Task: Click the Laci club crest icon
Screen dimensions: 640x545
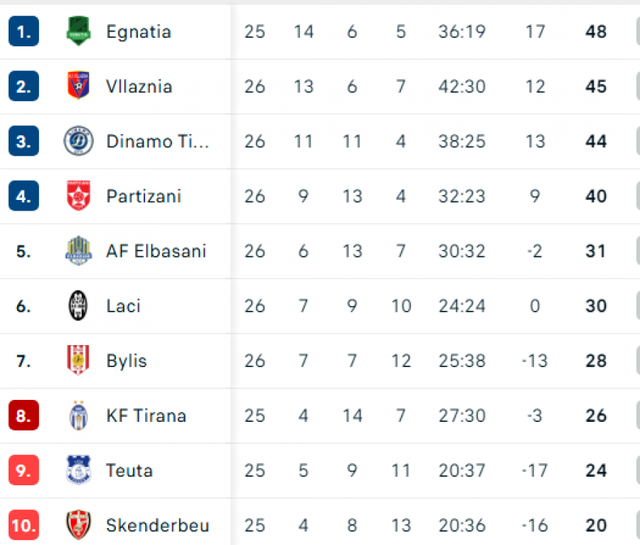Action: pyautogui.click(x=78, y=306)
